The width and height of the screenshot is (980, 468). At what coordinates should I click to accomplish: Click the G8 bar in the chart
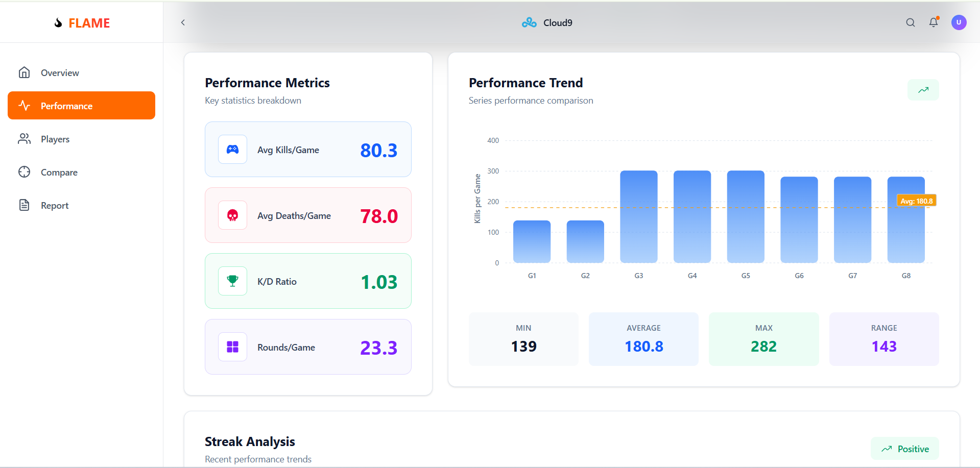tap(906, 220)
